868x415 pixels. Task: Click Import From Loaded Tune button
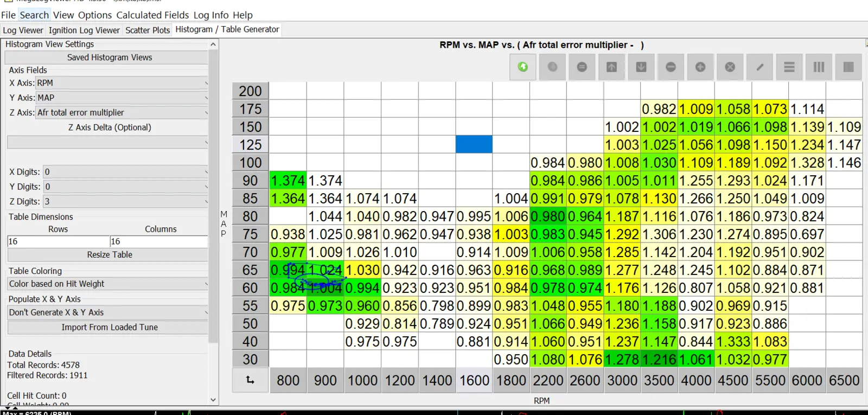tap(107, 327)
